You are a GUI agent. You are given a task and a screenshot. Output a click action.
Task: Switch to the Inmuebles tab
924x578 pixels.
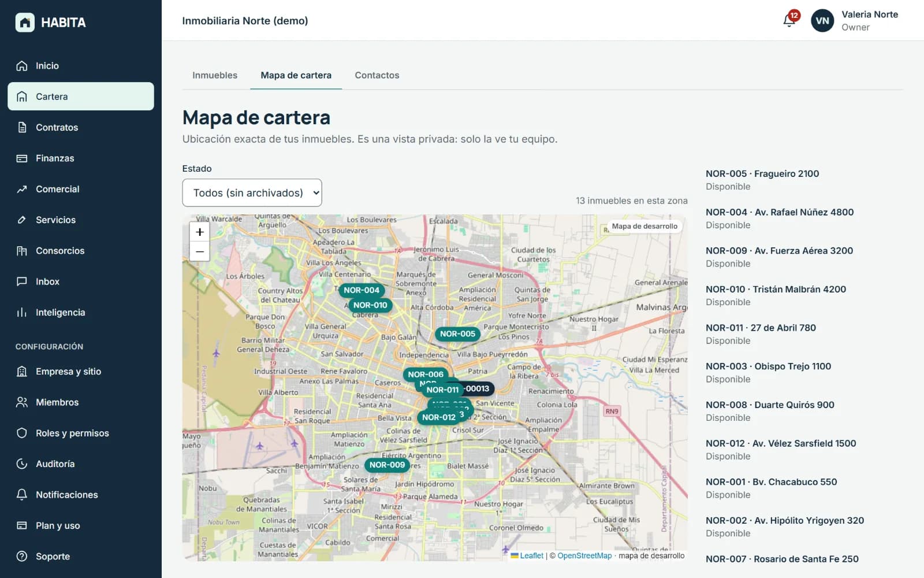click(215, 75)
